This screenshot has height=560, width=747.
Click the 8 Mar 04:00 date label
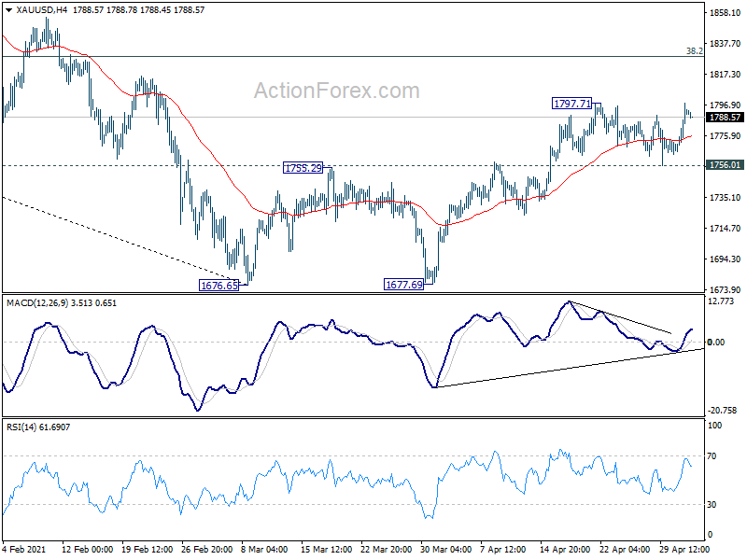point(264,549)
